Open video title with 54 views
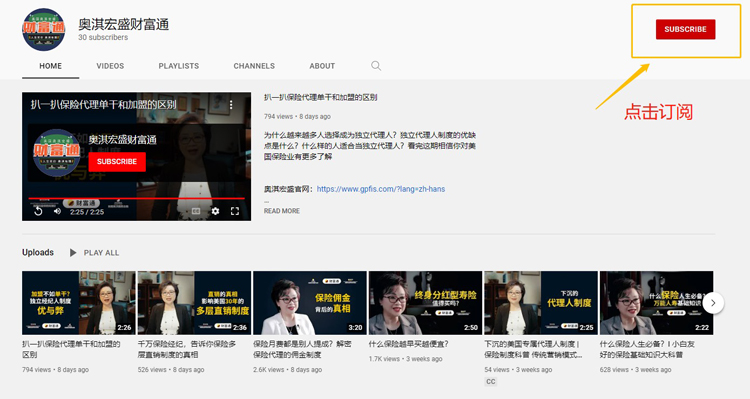 [533, 349]
